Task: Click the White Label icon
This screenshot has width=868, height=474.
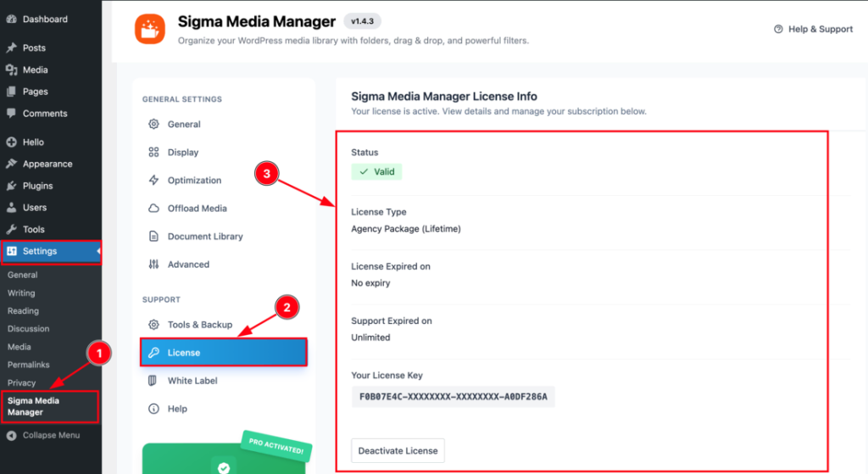Action: (x=153, y=381)
